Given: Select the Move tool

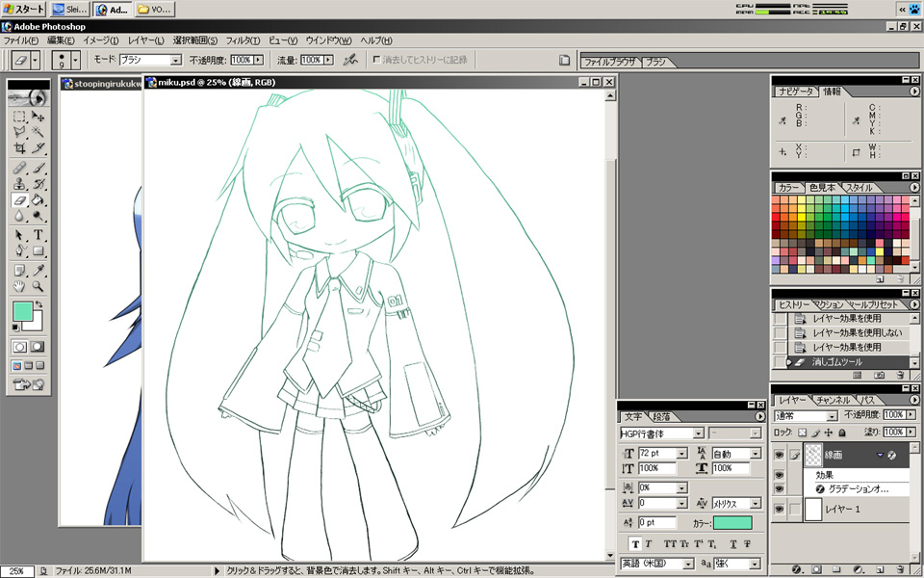Looking at the screenshot, I should [x=38, y=117].
